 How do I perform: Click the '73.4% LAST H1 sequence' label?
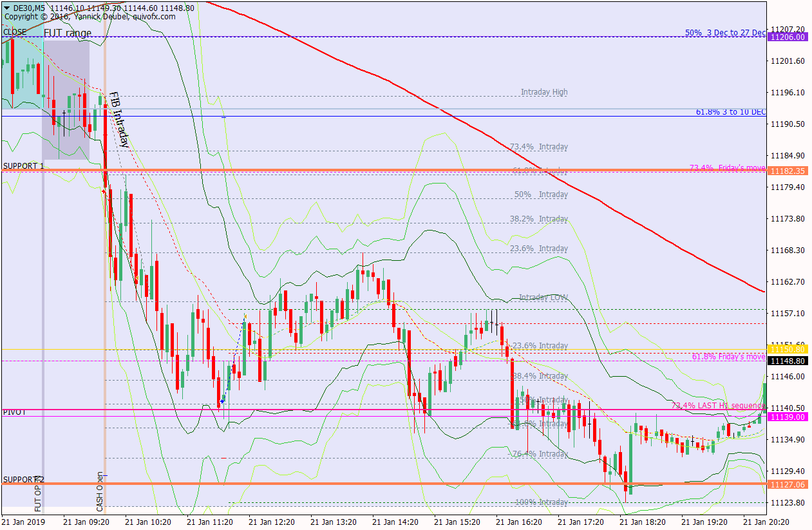coord(717,406)
